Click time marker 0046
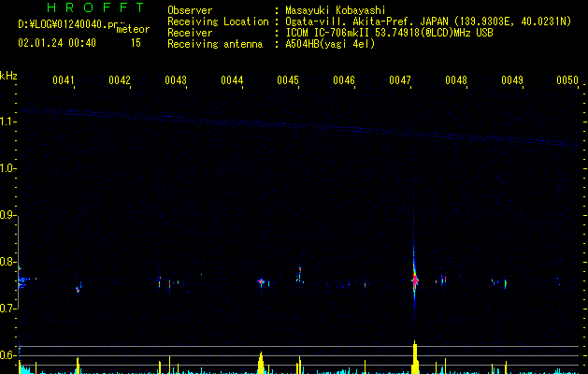The image size is (588, 374). click(x=344, y=79)
